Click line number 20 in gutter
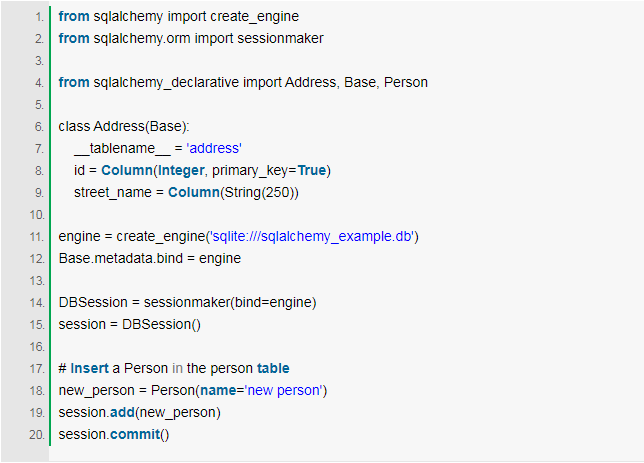 click(36, 434)
